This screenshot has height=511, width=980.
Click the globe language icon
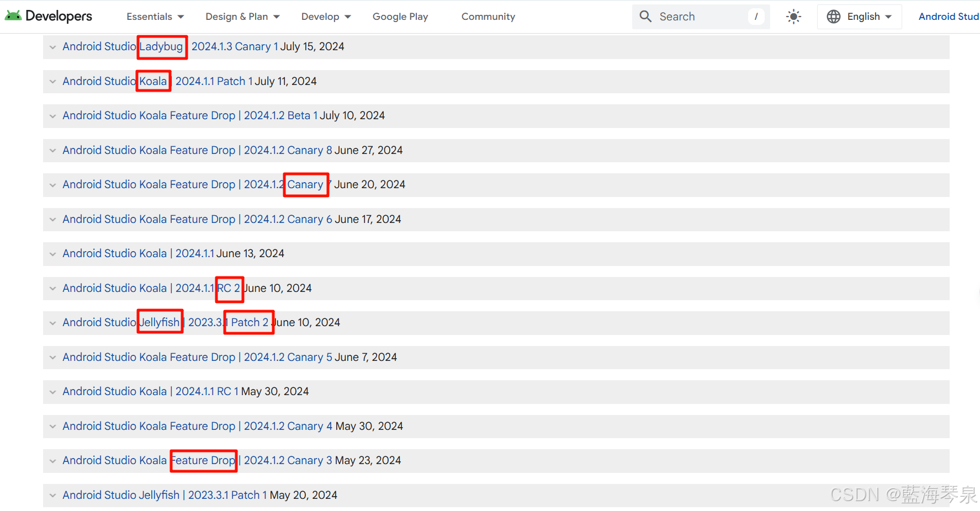(x=834, y=17)
